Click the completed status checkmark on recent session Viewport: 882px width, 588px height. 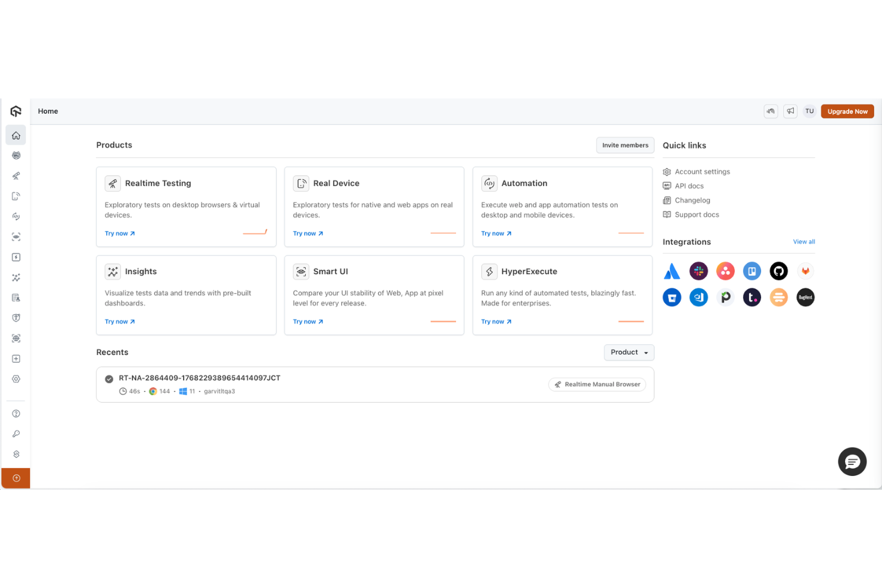click(109, 379)
